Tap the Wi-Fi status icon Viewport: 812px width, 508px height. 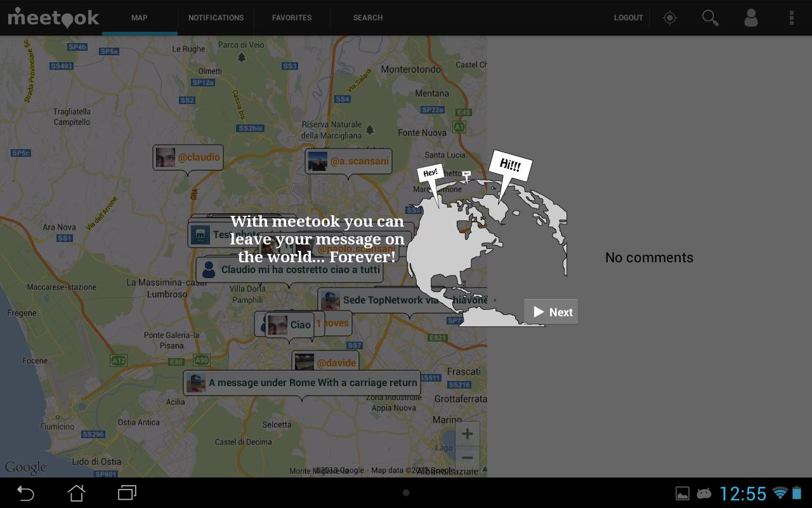click(x=780, y=493)
